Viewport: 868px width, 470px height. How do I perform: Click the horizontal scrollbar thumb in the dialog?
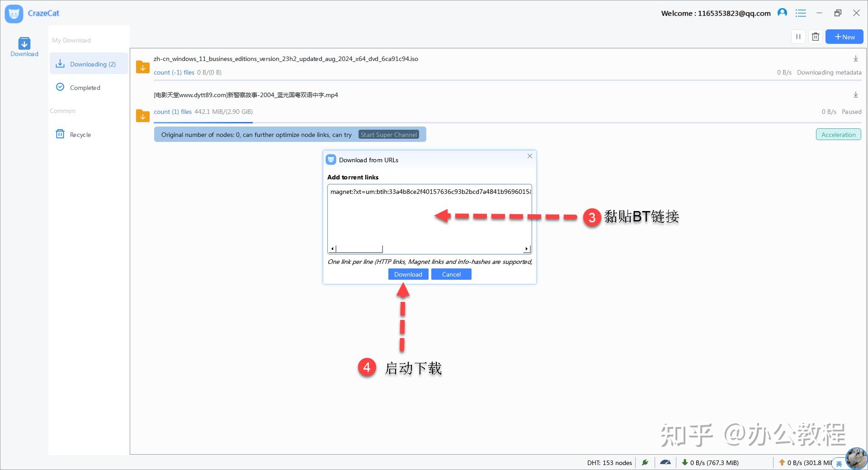[359, 249]
